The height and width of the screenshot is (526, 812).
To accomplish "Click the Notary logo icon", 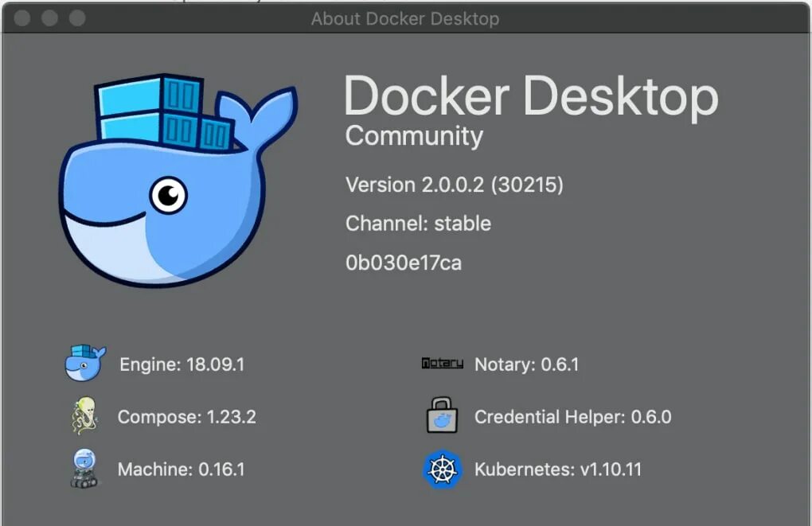I will 443,364.
